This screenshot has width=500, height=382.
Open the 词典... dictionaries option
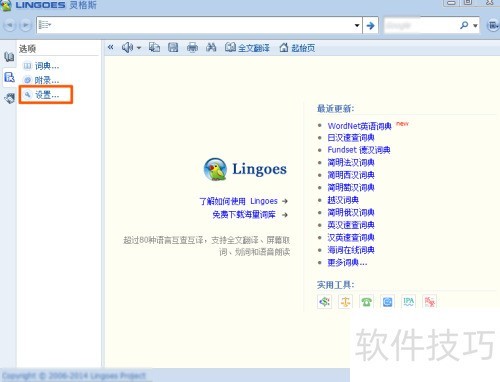coord(41,66)
